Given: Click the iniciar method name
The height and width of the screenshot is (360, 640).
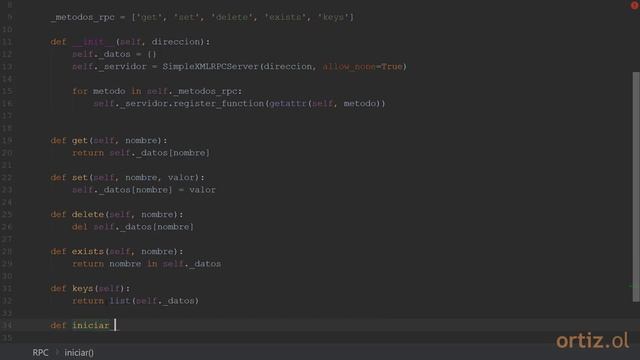Looking at the screenshot, I should coord(91,325).
